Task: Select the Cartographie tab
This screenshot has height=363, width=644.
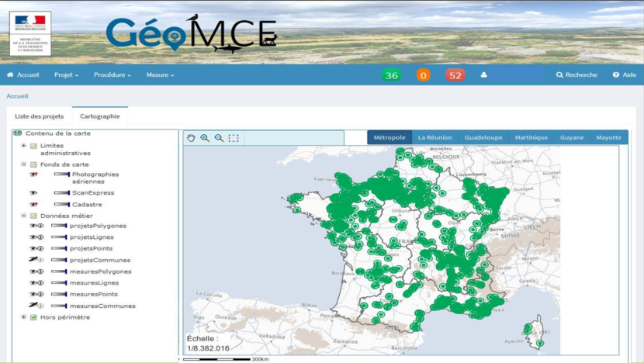Action: (100, 116)
